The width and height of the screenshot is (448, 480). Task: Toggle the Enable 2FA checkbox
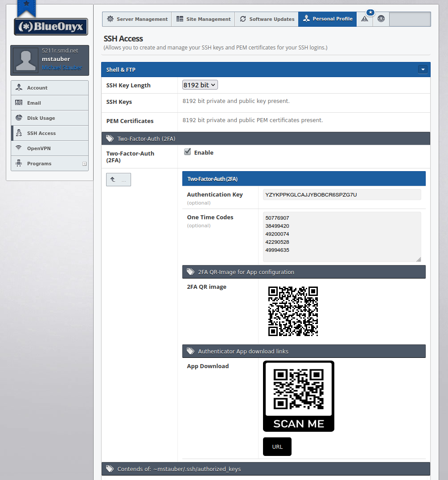(187, 152)
